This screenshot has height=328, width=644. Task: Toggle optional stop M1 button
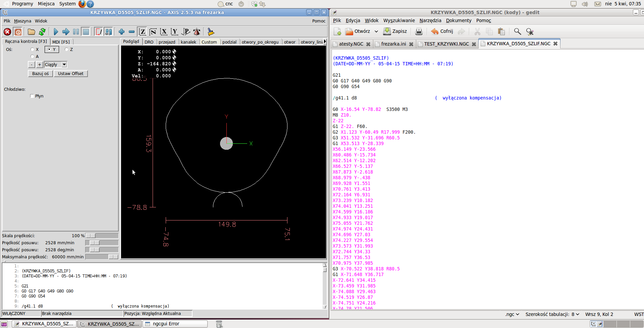(108, 32)
